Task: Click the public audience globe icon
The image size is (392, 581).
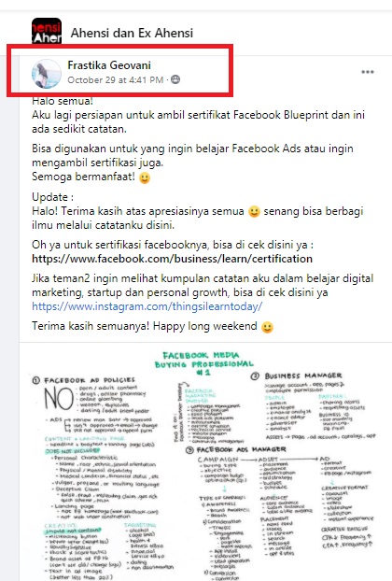Action: click(175, 79)
